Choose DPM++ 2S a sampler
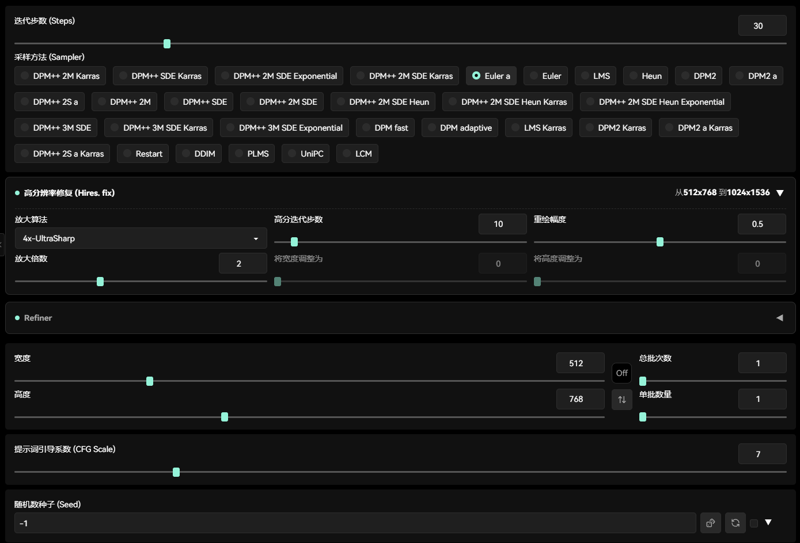This screenshot has height=543, width=800. click(49, 102)
